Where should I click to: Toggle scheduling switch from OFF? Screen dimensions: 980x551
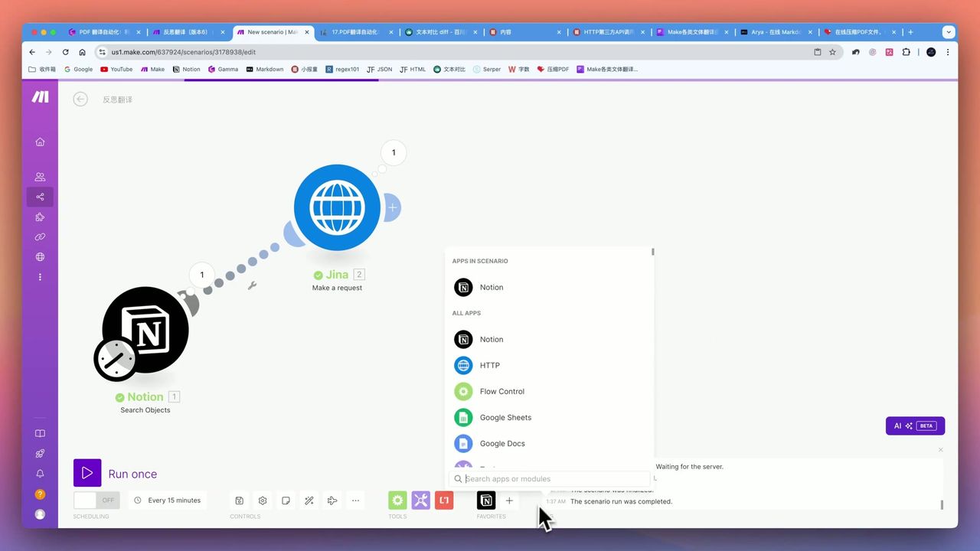coord(96,500)
